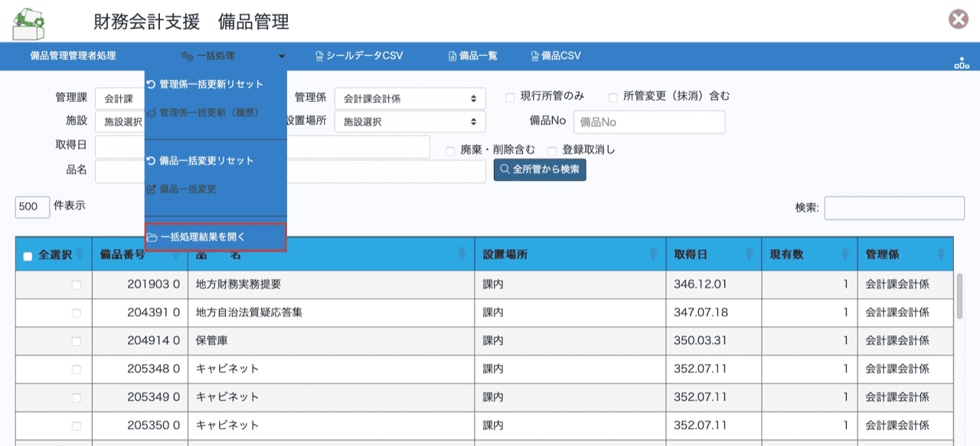This screenshot has width=980, height=446.
Task: Select 一括処理結果を開く menu entry
Action: pos(215,238)
